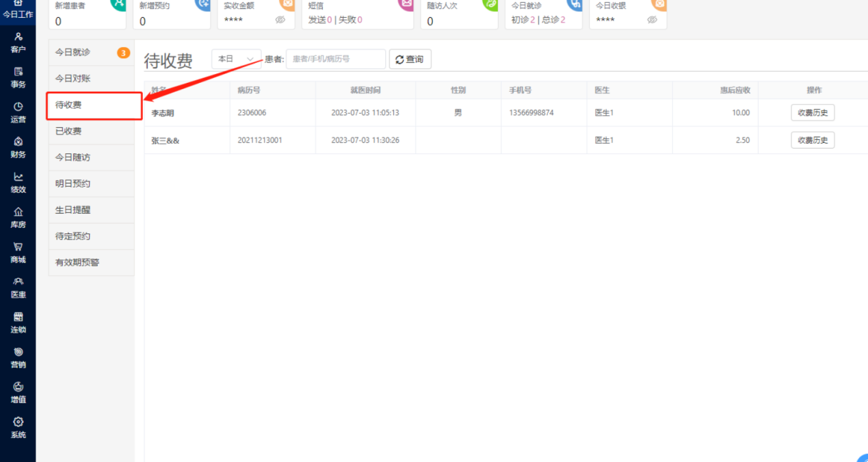Click the 查询 refresh button
This screenshot has height=462, width=868.
coord(410,60)
